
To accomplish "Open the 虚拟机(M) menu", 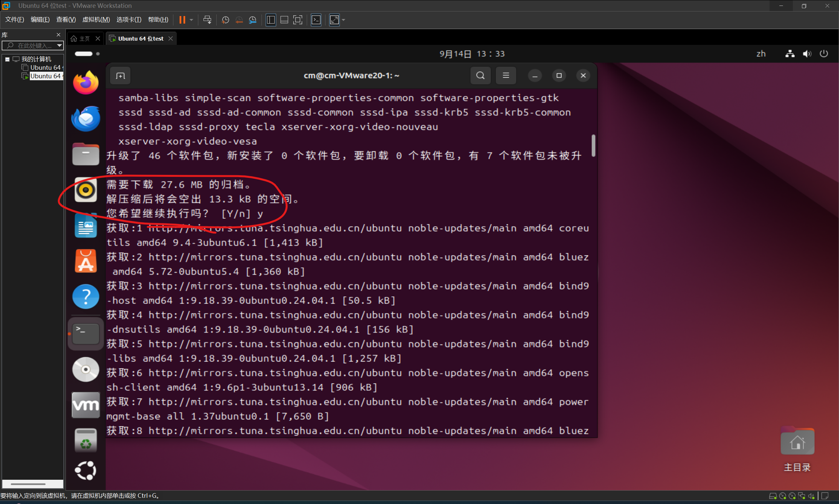I will (96, 20).
